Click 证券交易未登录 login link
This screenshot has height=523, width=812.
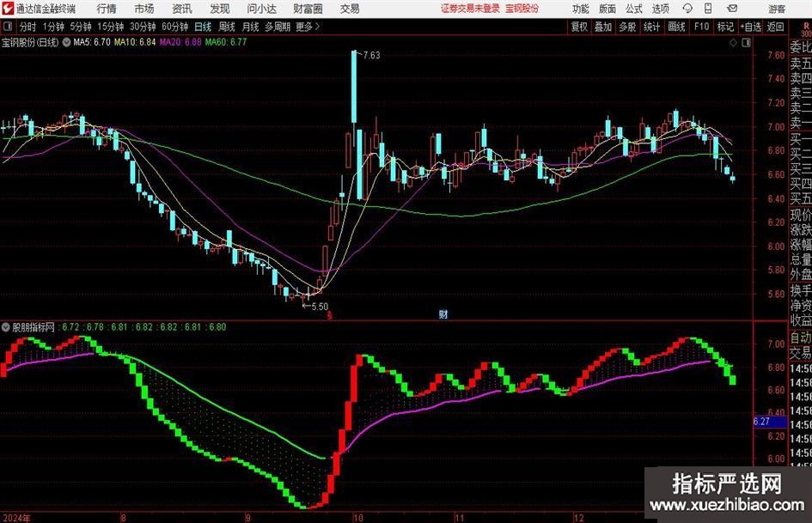pos(470,9)
